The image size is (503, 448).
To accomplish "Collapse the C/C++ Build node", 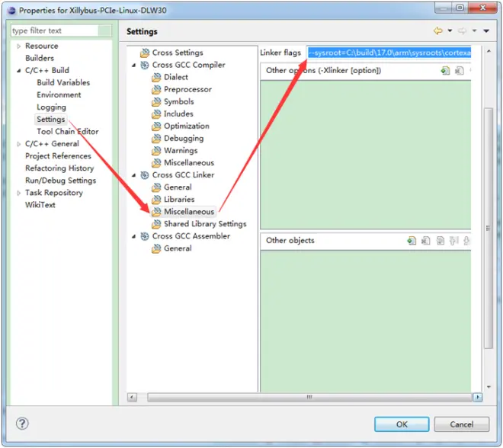I will click(x=18, y=71).
